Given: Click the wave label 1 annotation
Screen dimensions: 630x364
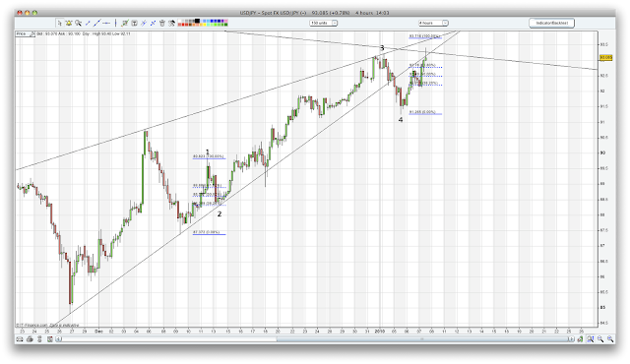Looking at the screenshot, I should coord(208,152).
